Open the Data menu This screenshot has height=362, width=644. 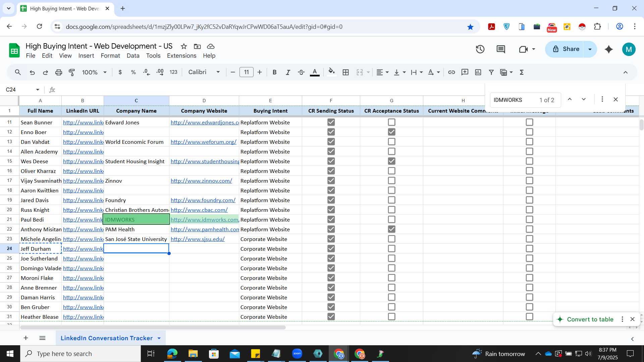[133, 56]
